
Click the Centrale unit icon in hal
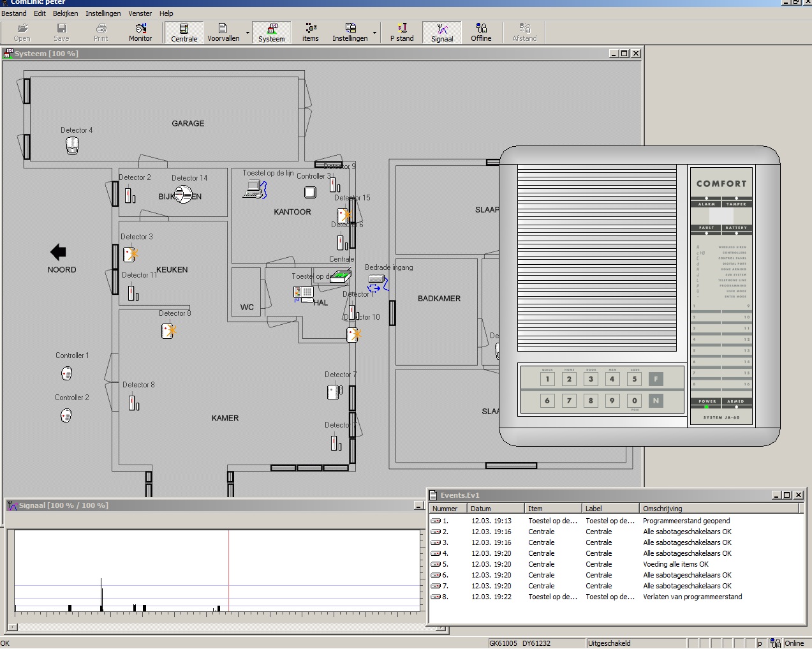click(x=341, y=276)
